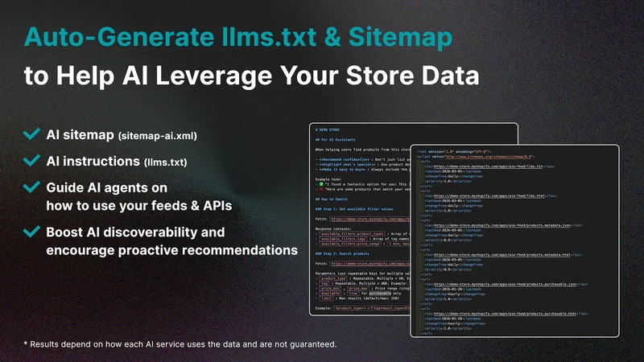Click "encourage proactive recommendations" line
The width and height of the screenshot is (644, 362).
point(172,250)
